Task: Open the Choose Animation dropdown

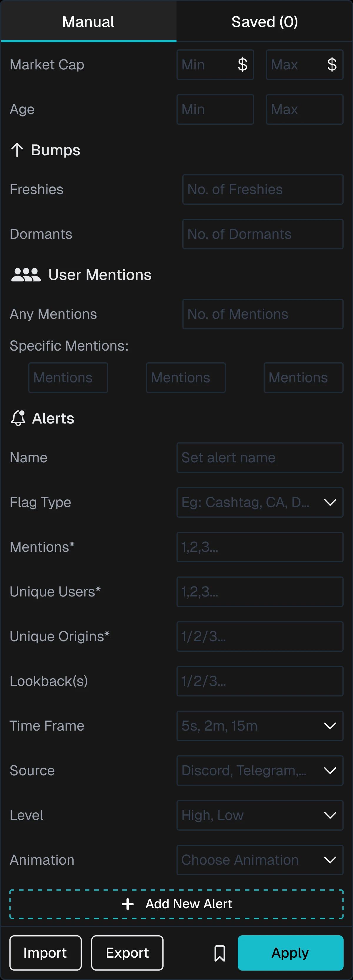Action: [x=260, y=860]
